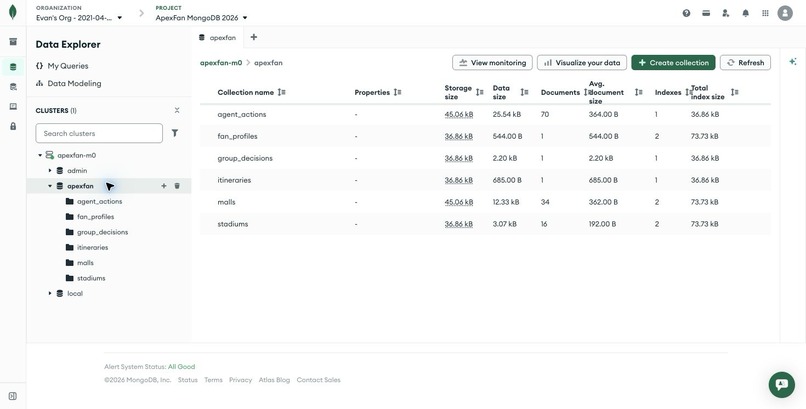Click the database search sidebar icon

click(x=13, y=87)
